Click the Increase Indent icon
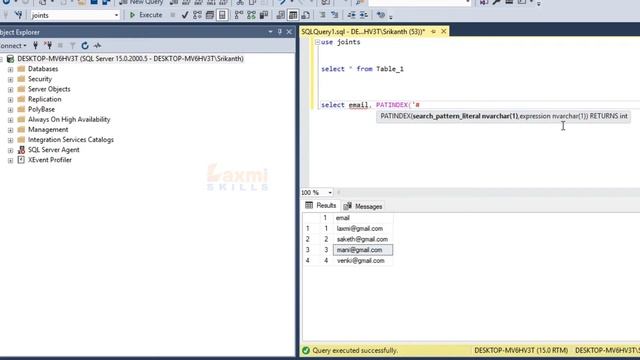 [x=364, y=15]
